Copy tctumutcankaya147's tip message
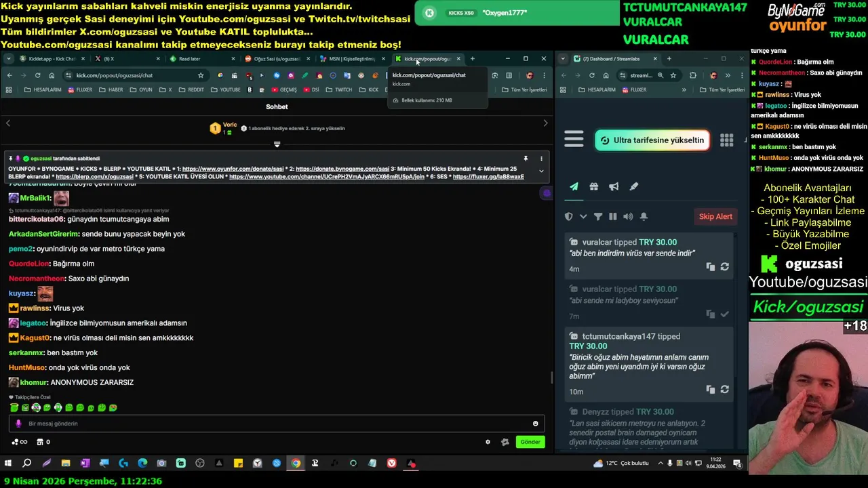This screenshot has height=488, width=868. tap(710, 389)
